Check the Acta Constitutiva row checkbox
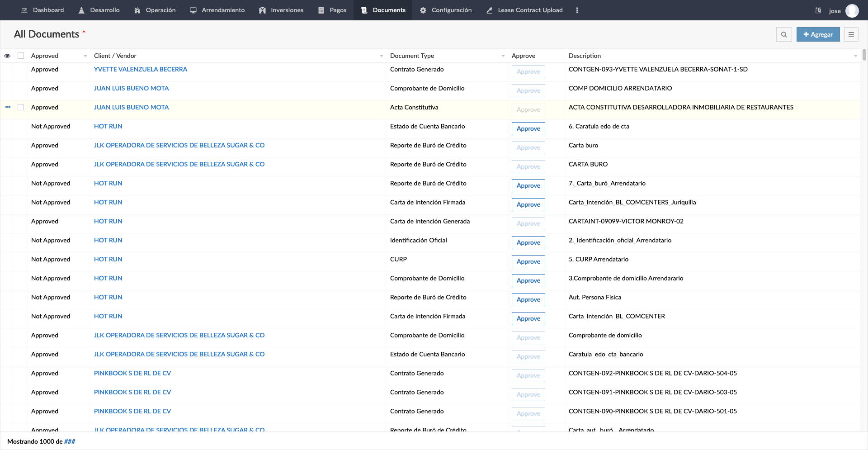This screenshot has width=868, height=450. point(21,107)
